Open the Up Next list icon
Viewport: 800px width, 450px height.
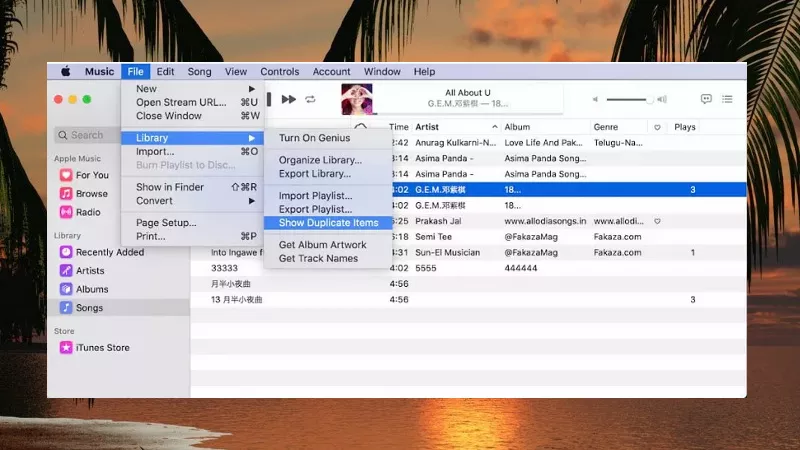point(727,99)
